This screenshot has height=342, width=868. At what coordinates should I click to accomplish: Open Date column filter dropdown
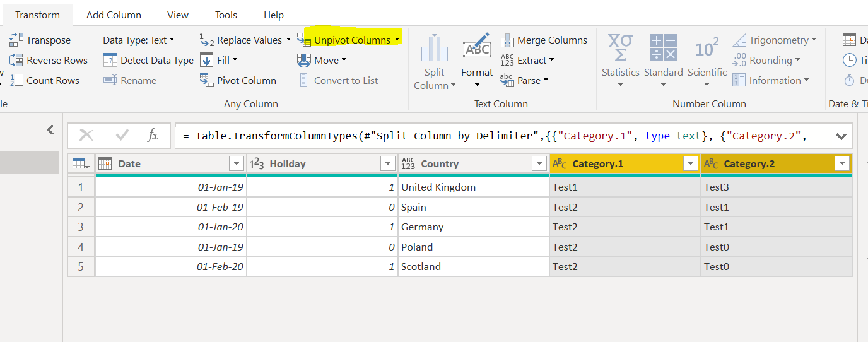coord(237,164)
